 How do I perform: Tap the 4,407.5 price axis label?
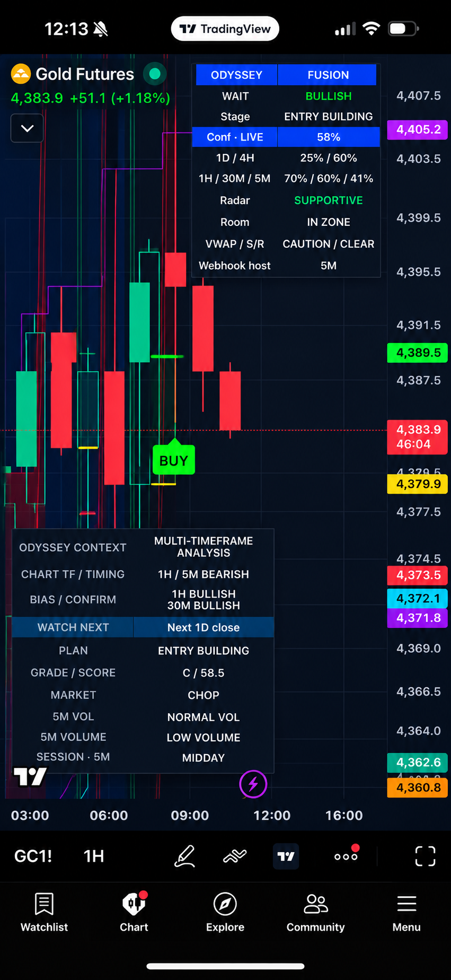coord(419,95)
